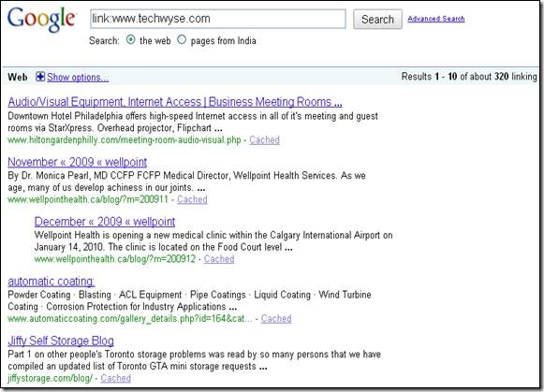The height and width of the screenshot is (392, 544).
Task: Open Cached link for ?m=200911 result
Action: tap(192, 199)
